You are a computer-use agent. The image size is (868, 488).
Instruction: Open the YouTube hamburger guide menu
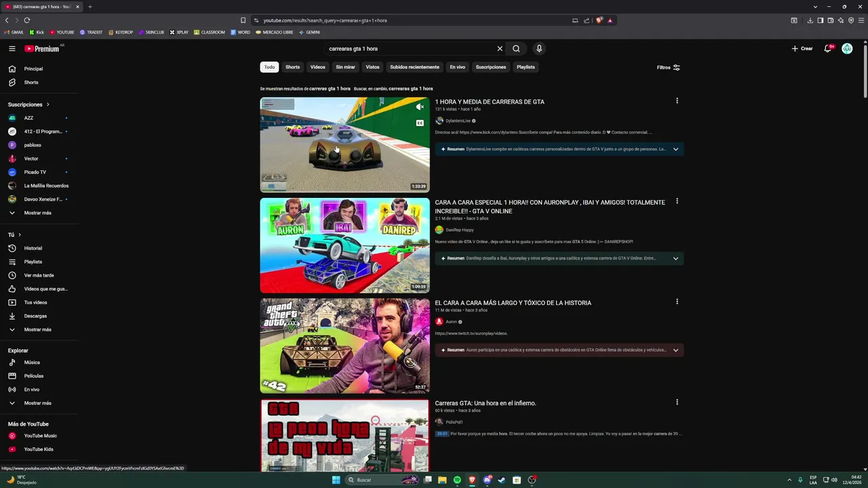(x=12, y=49)
